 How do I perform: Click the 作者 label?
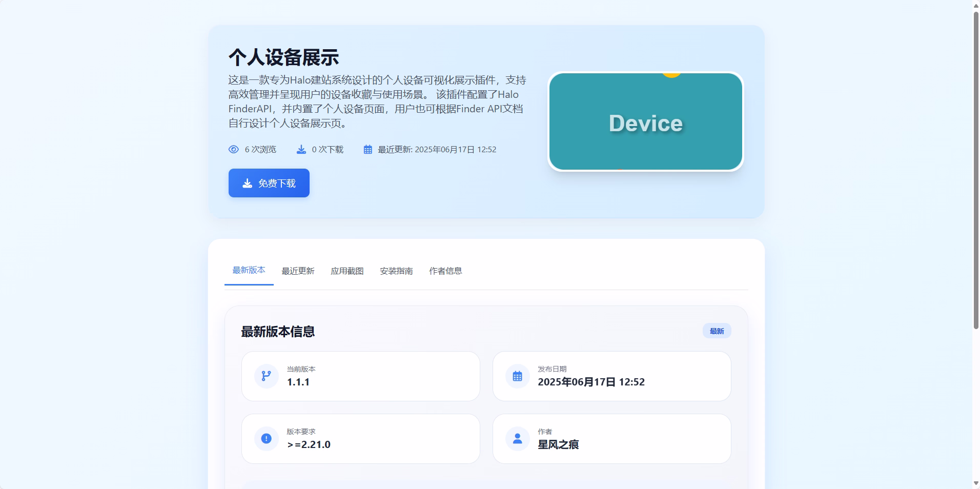coord(545,432)
